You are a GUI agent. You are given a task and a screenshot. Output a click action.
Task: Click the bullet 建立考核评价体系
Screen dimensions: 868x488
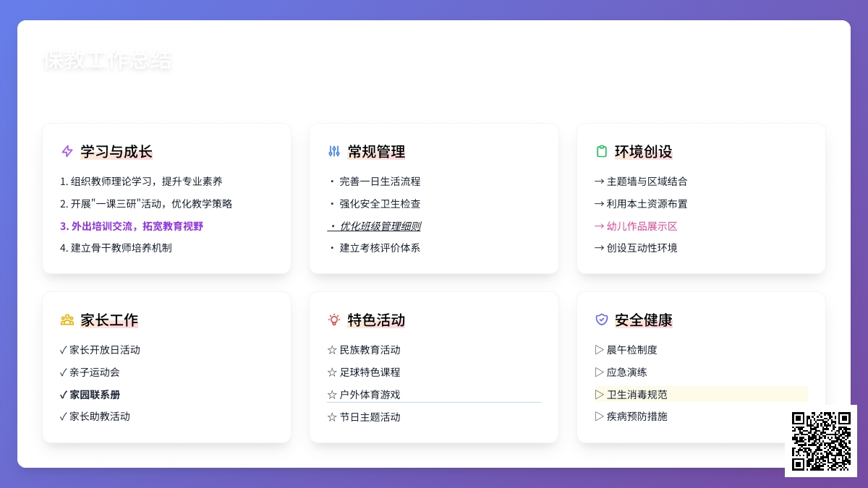(x=374, y=248)
